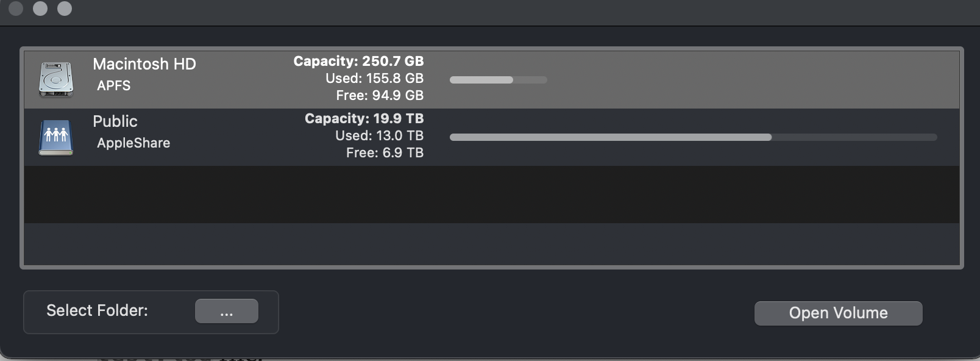The height and width of the screenshot is (361, 980).
Task: Minimize the window with the middle button
Action: [40, 9]
